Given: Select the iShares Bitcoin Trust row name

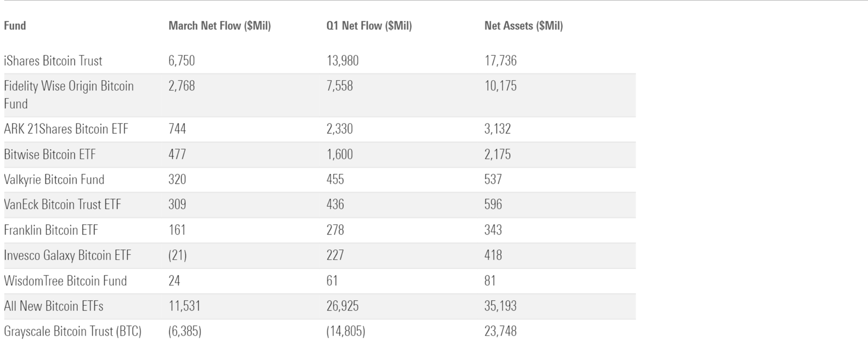Looking at the screenshot, I should (x=53, y=61).
